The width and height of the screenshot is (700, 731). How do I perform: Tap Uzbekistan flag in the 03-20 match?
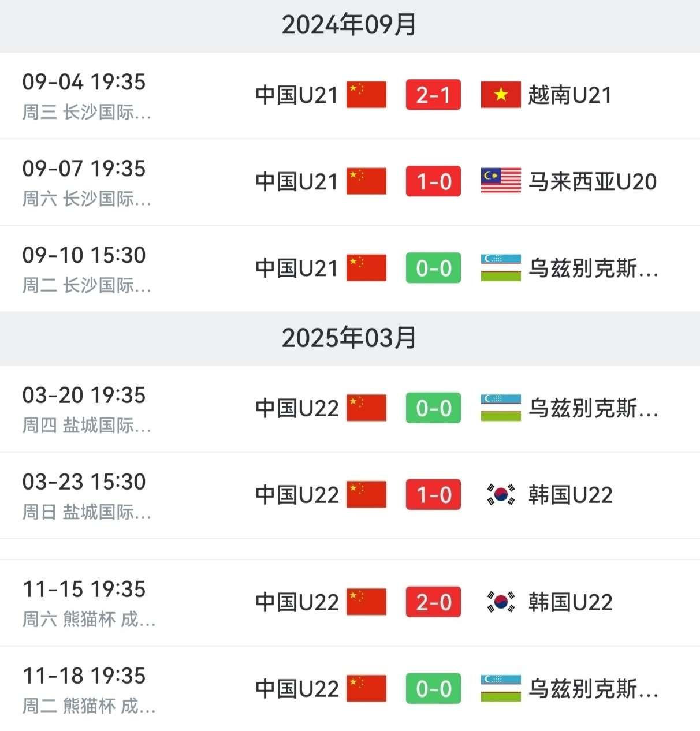click(501, 408)
